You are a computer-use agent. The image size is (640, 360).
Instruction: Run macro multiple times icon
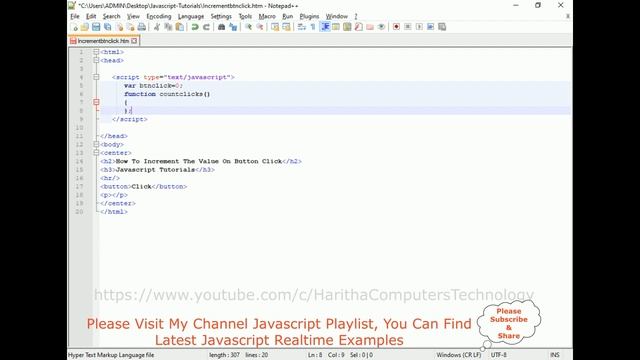(430, 27)
